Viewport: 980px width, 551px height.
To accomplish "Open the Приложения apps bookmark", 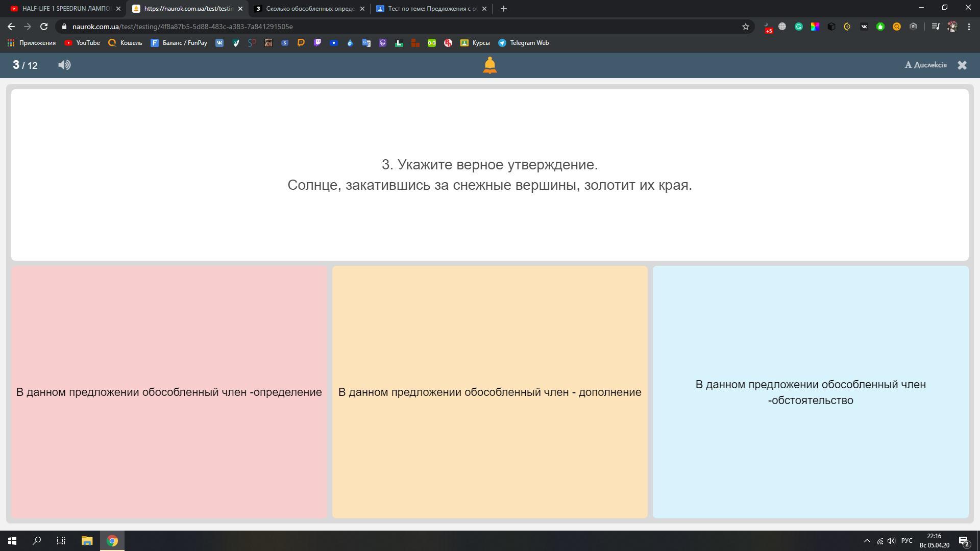I will point(31,43).
